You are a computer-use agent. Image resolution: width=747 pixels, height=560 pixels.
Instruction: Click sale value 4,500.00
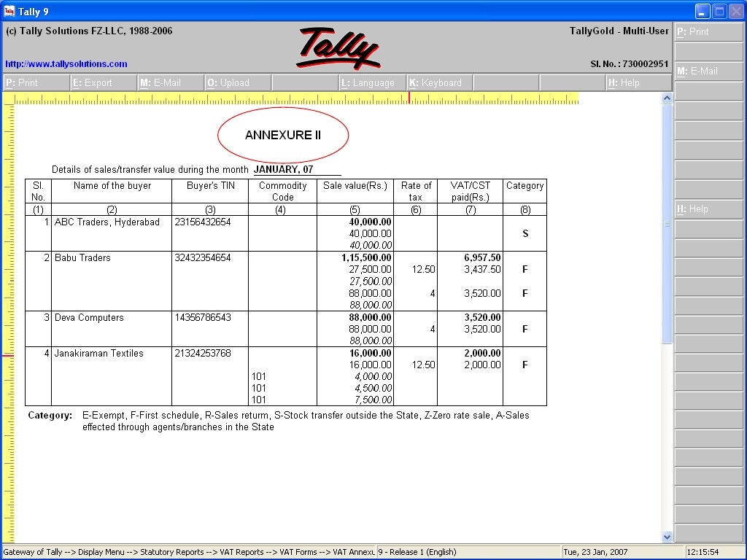(x=373, y=388)
